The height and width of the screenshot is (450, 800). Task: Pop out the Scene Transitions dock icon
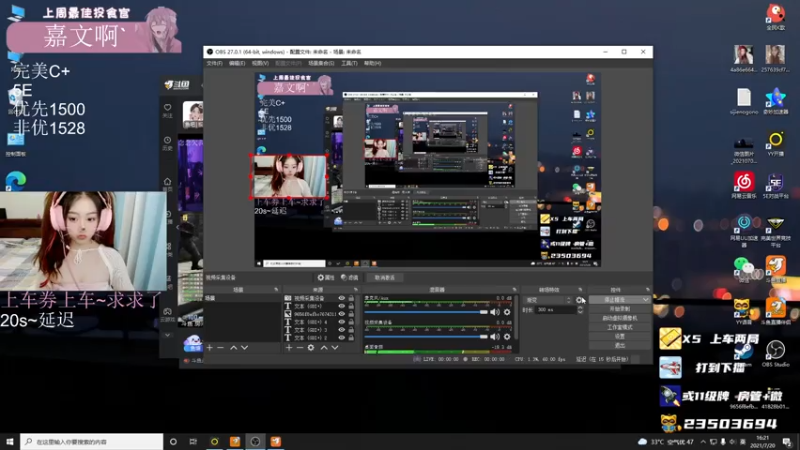pyautogui.click(x=580, y=290)
